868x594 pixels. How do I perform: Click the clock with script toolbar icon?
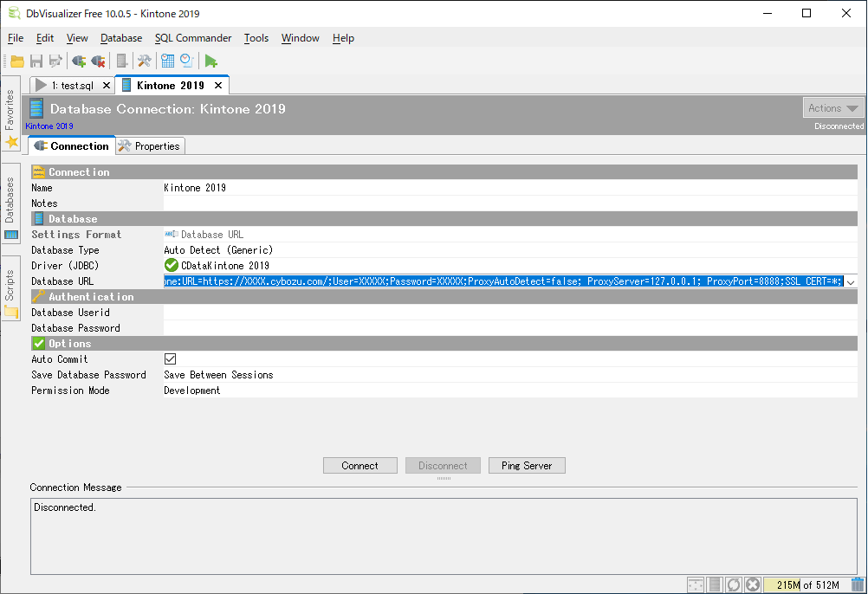click(186, 61)
